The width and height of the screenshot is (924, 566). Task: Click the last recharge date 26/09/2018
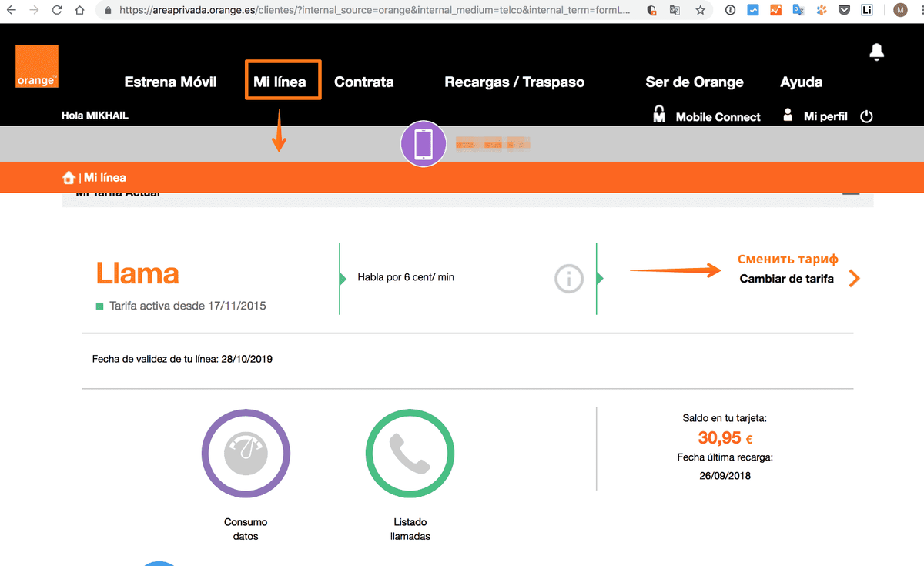(x=725, y=476)
